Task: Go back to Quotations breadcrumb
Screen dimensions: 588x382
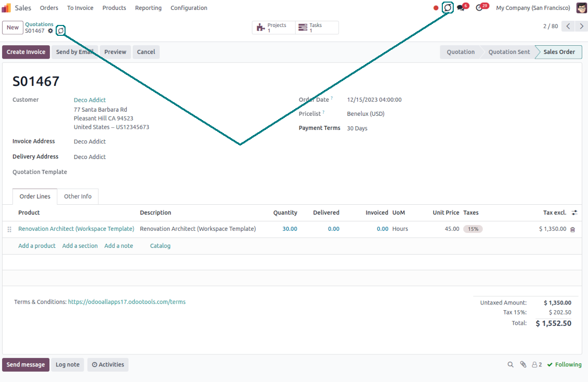Action: [40, 24]
